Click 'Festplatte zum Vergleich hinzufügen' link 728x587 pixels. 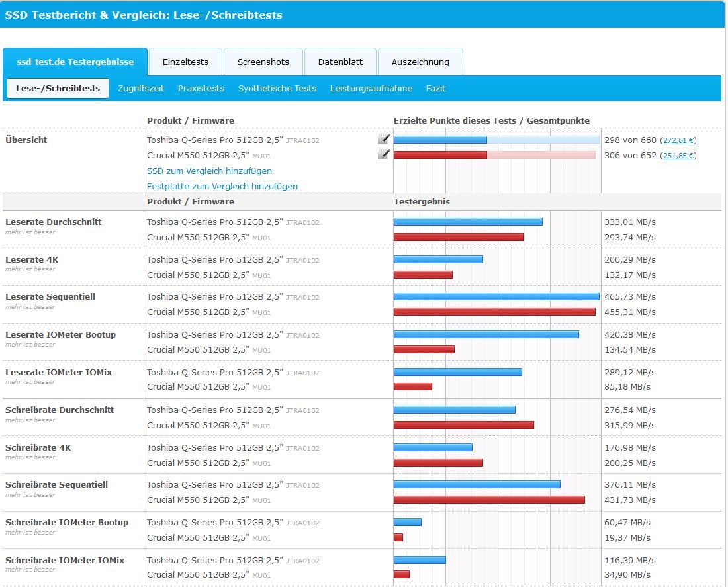tap(222, 186)
